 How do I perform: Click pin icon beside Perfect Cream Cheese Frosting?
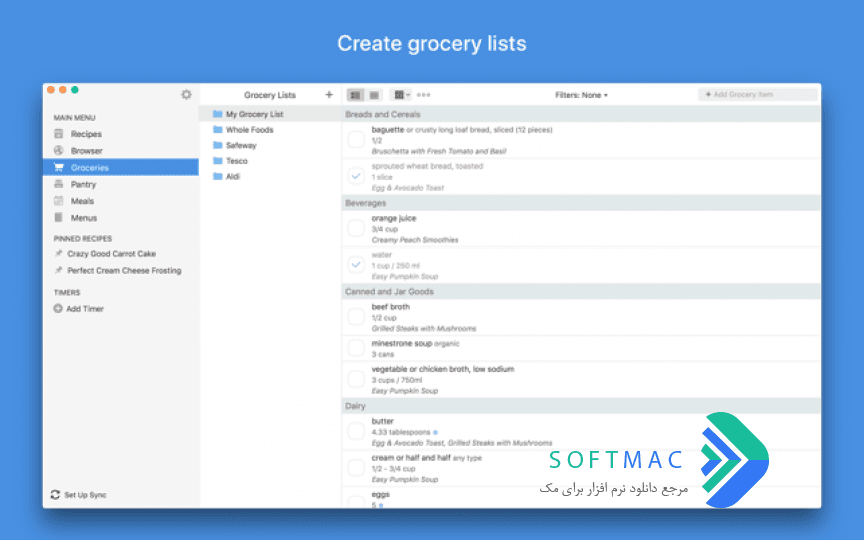coord(58,271)
